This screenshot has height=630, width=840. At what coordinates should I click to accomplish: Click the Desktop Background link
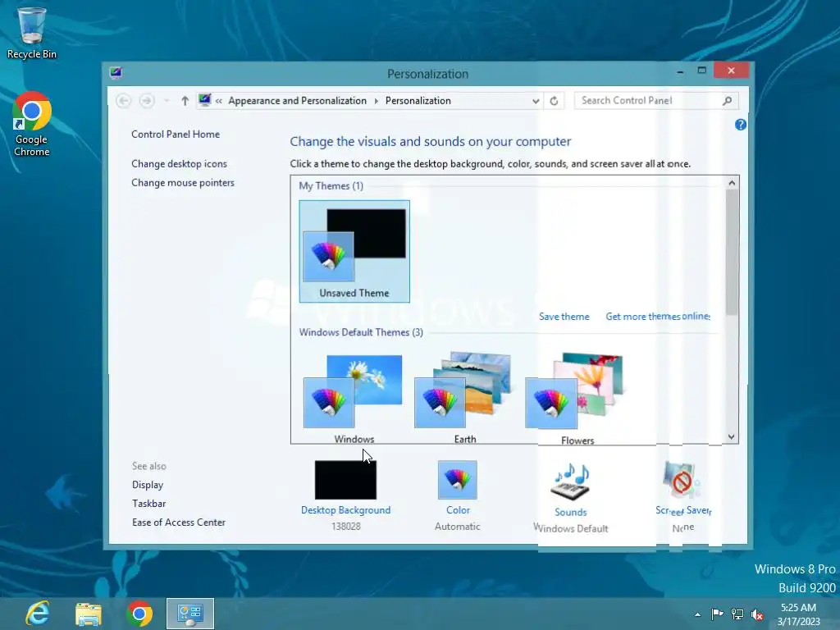345,510
